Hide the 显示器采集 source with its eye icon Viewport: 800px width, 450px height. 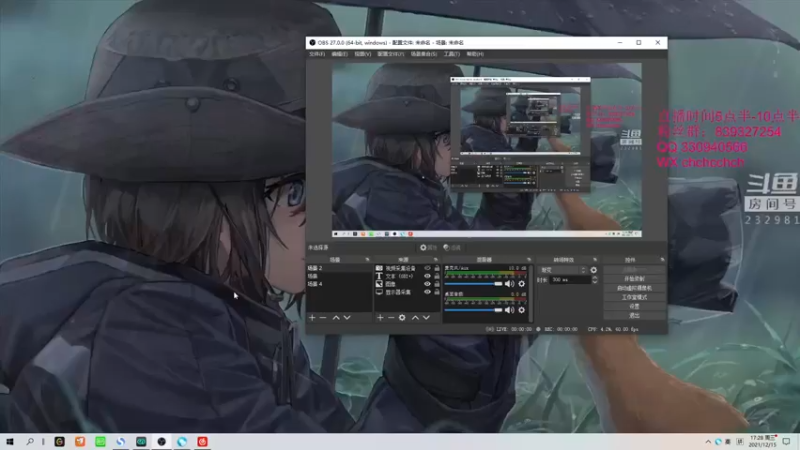point(428,292)
